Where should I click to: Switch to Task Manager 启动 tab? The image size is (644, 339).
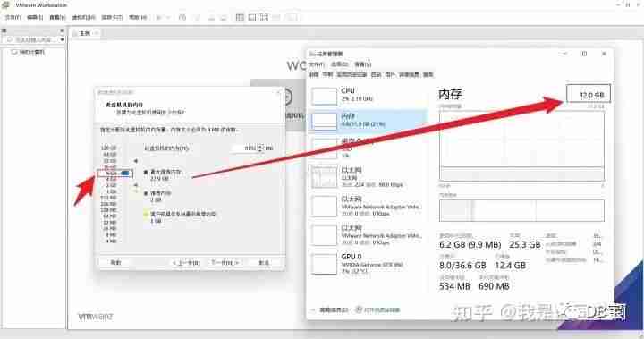point(377,75)
